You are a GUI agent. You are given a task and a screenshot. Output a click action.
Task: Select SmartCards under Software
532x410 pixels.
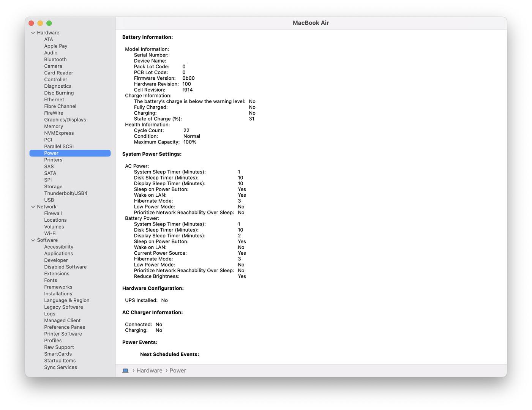coord(58,354)
